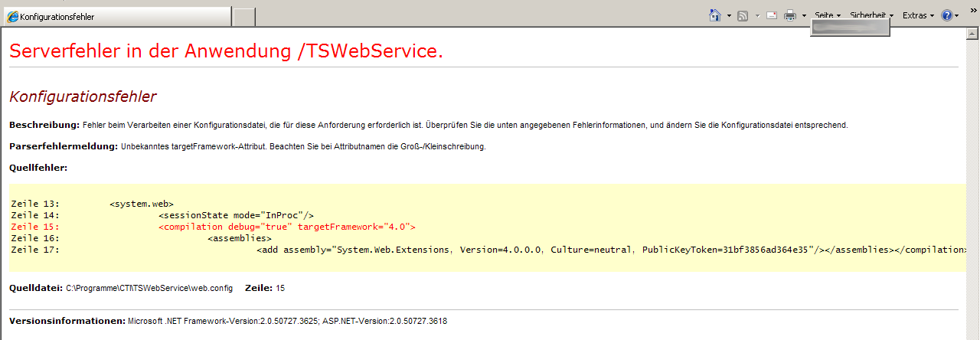The height and width of the screenshot is (340, 980).
Task: Open a new tab with the blank tab button
Action: (243, 17)
